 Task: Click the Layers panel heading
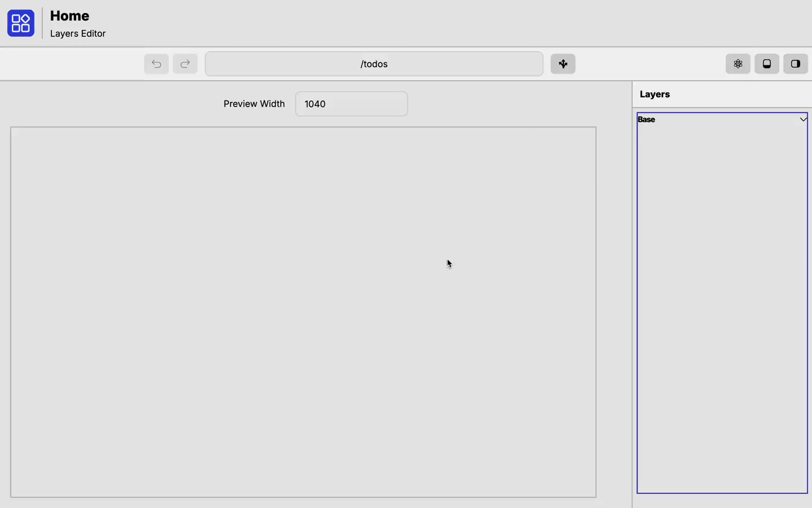(655, 94)
